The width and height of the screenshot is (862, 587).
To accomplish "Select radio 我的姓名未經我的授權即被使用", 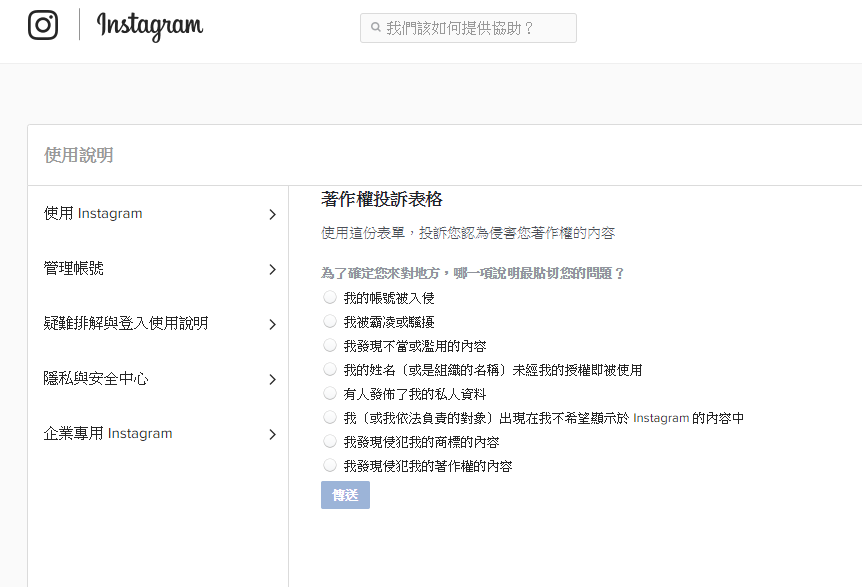I will point(330,369).
